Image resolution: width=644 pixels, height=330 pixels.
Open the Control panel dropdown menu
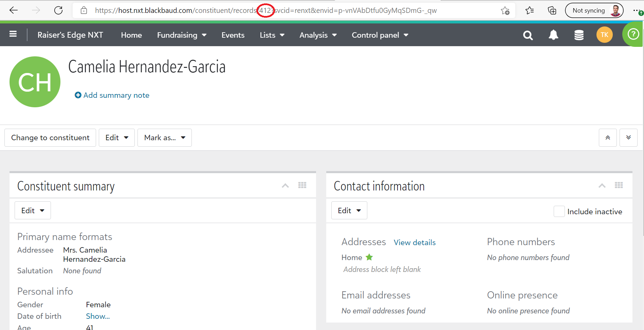click(x=380, y=35)
